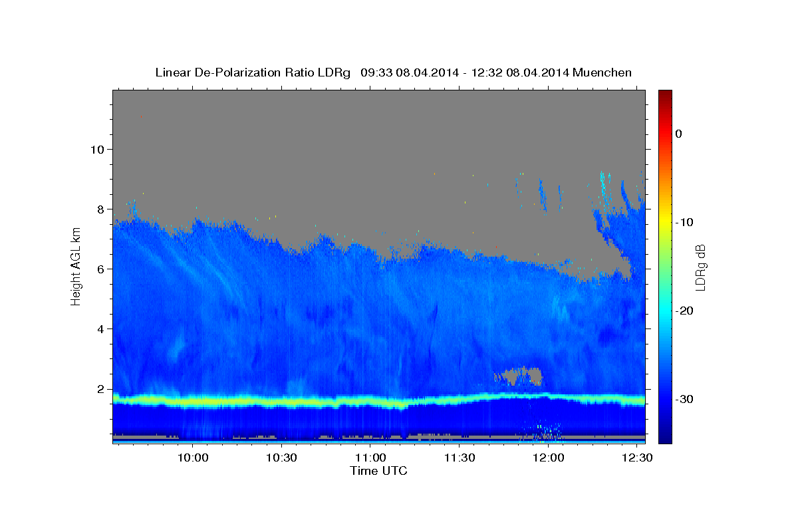Click the 'Time UTC' axis label
This screenshot has height=532, width=798.
(x=378, y=471)
